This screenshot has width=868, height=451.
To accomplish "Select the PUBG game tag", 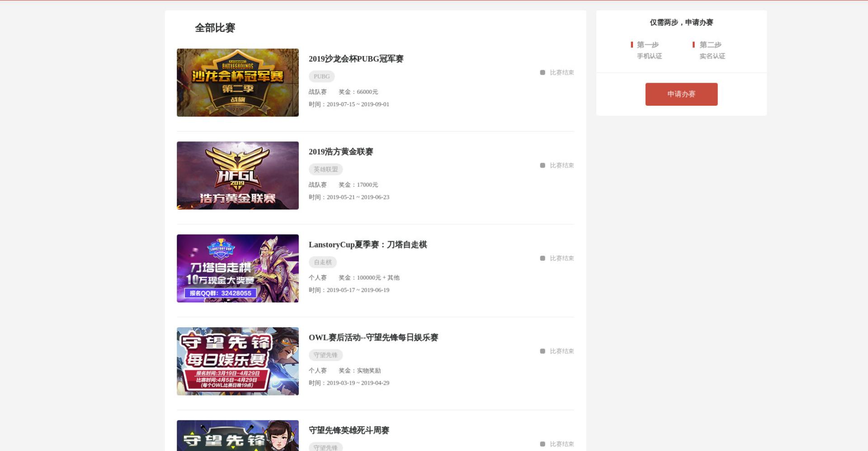I will 322,76.
